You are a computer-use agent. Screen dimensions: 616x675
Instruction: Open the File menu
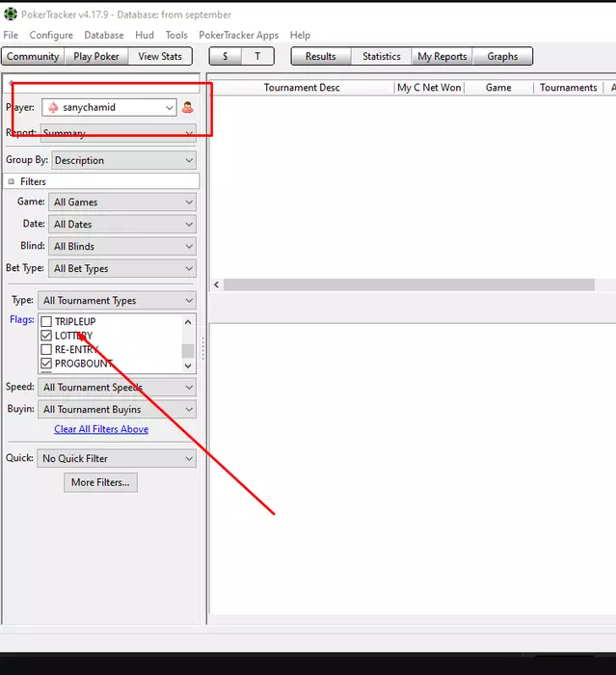[x=11, y=35]
